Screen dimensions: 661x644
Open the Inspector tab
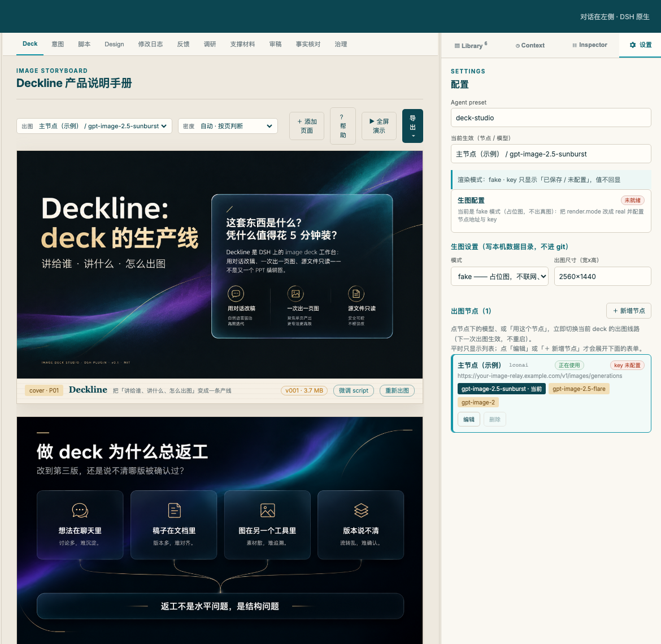[589, 45]
